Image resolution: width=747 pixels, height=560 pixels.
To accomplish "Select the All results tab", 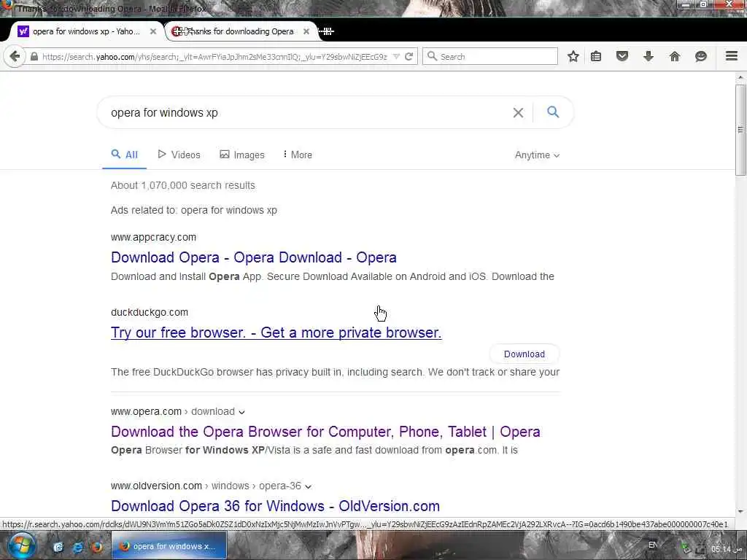I will (x=124, y=155).
